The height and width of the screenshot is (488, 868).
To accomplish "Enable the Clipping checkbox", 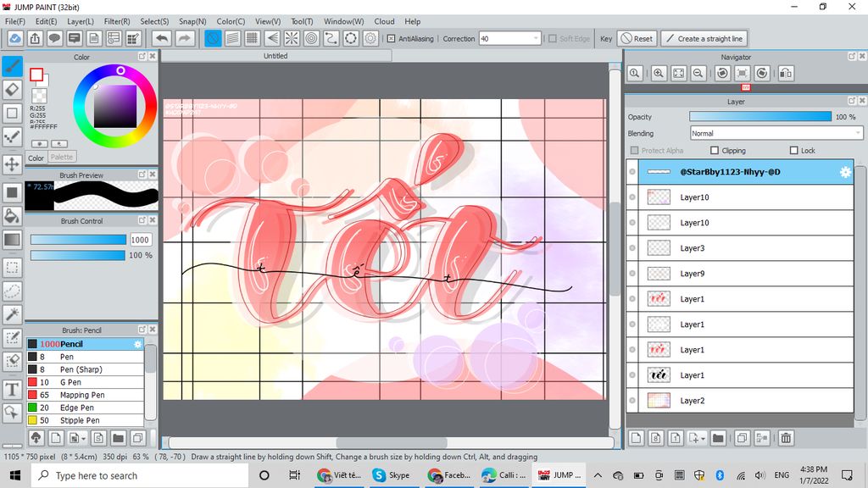I will [715, 151].
